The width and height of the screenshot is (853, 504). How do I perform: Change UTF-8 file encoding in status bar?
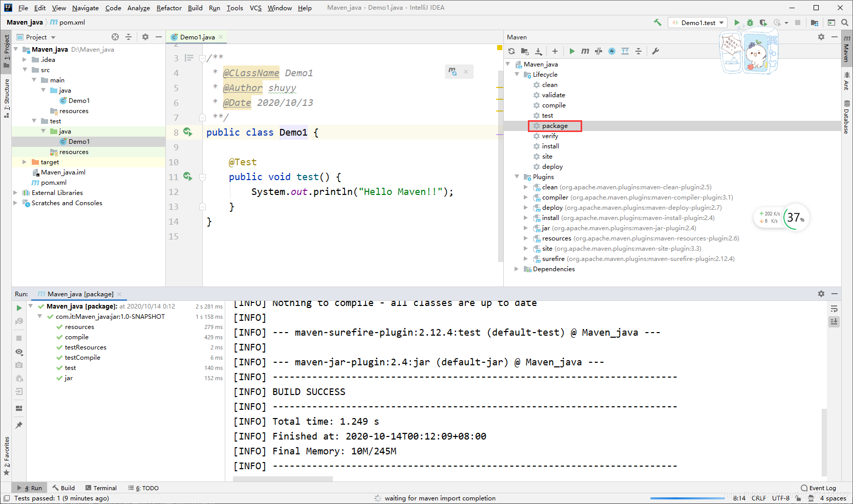(781, 498)
